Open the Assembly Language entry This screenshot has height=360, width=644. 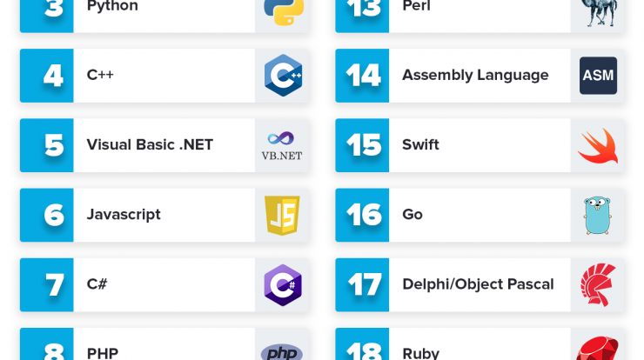[480, 76]
